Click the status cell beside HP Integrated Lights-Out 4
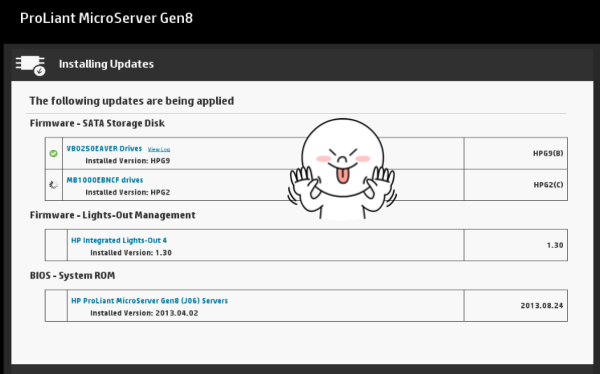 56,245
